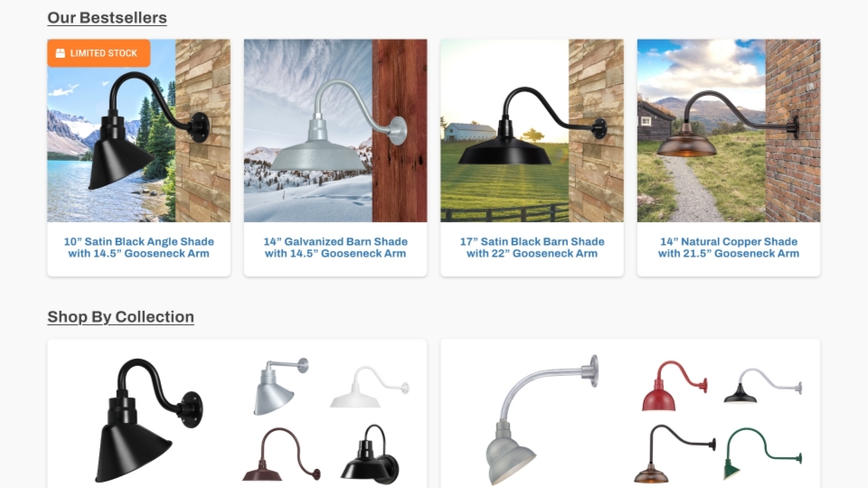Click the Our Bestsellers heading
Image resolution: width=868 pixels, height=488 pixels.
pos(107,18)
